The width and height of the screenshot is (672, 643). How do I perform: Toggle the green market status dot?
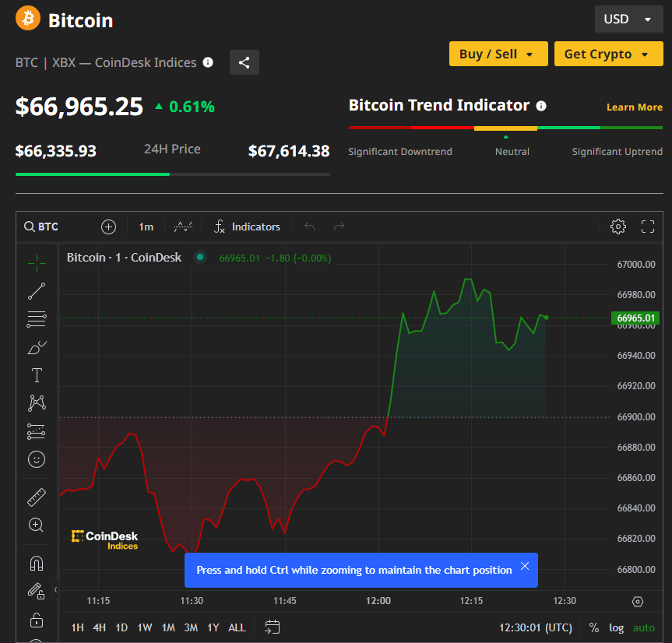pyautogui.click(x=200, y=258)
